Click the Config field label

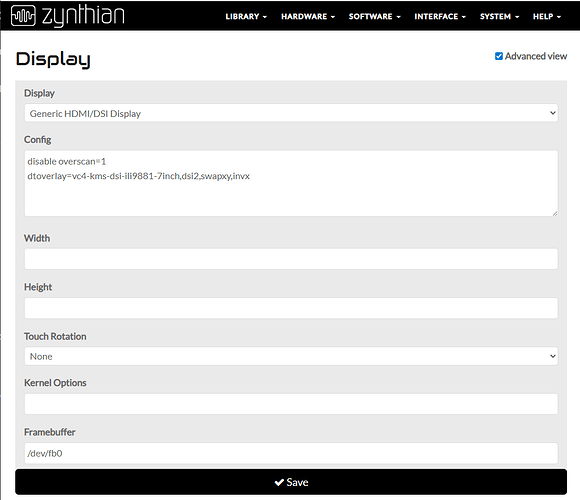37,140
